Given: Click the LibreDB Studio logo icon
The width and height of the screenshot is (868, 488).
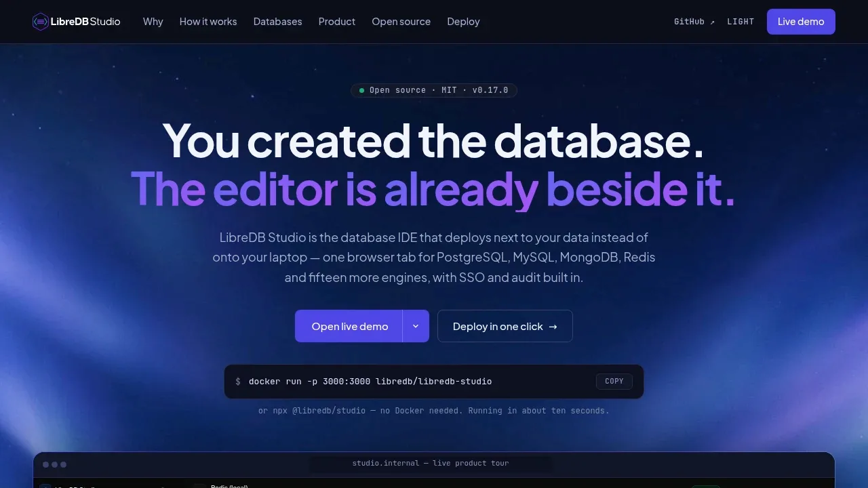Looking at the screenshot, I should click(x=41, y=22).
